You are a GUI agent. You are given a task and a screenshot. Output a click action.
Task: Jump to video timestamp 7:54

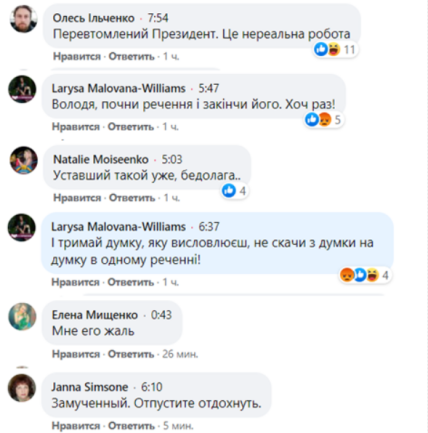pyautogui.click(x=158, y=18)
